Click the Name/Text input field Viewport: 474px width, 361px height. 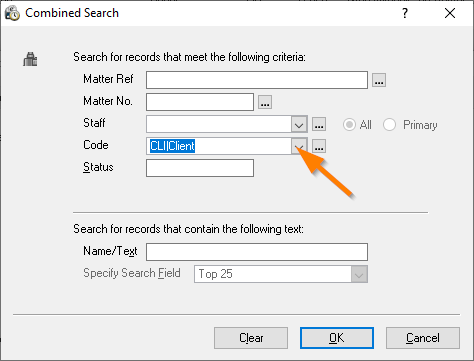click(257, 252)
